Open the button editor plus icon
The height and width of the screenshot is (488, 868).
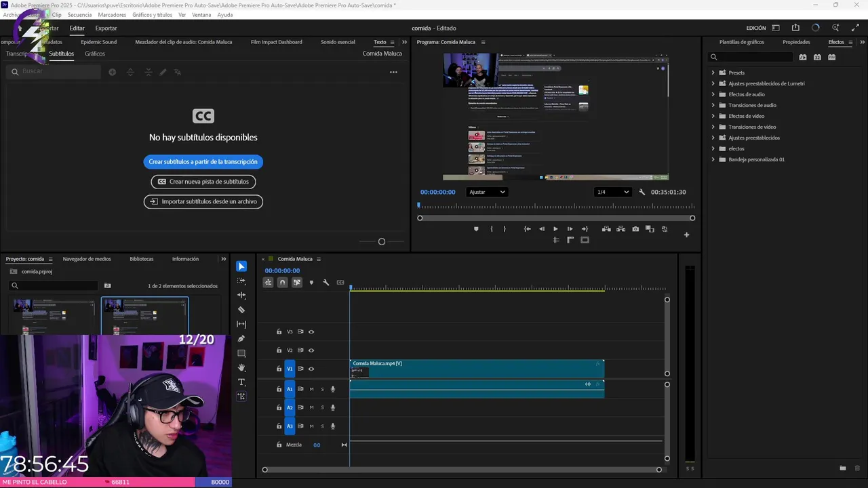pos(686,235)
